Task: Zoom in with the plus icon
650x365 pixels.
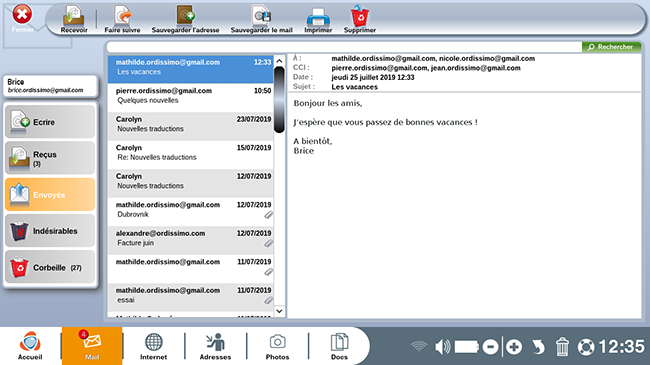Action: 514,346
